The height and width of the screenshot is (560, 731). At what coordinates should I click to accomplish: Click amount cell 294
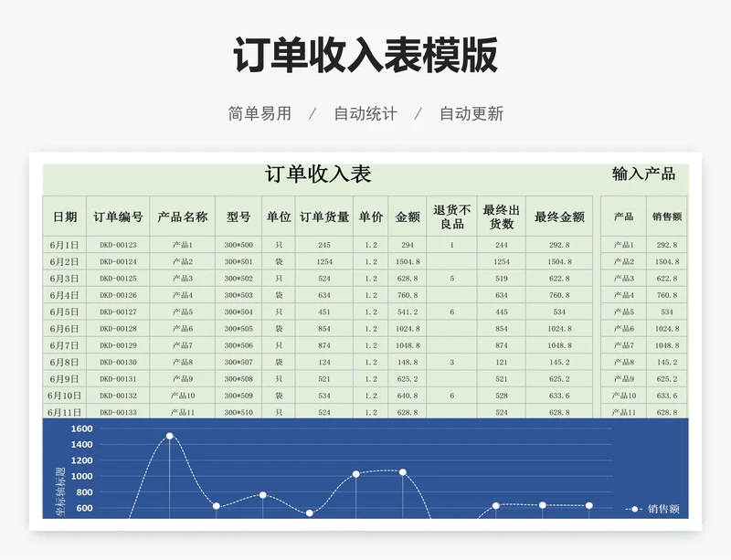pyautogui.click(x=408, y=245)
